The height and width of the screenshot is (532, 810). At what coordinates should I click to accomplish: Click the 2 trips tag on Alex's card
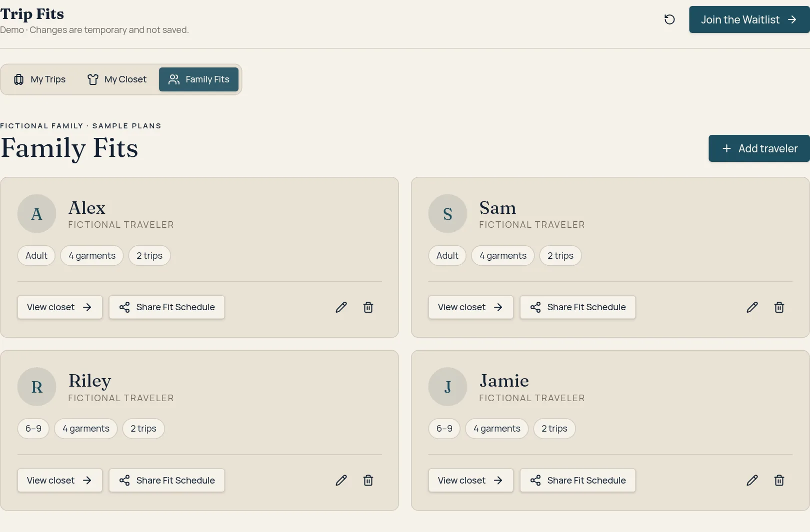[149, 256]
